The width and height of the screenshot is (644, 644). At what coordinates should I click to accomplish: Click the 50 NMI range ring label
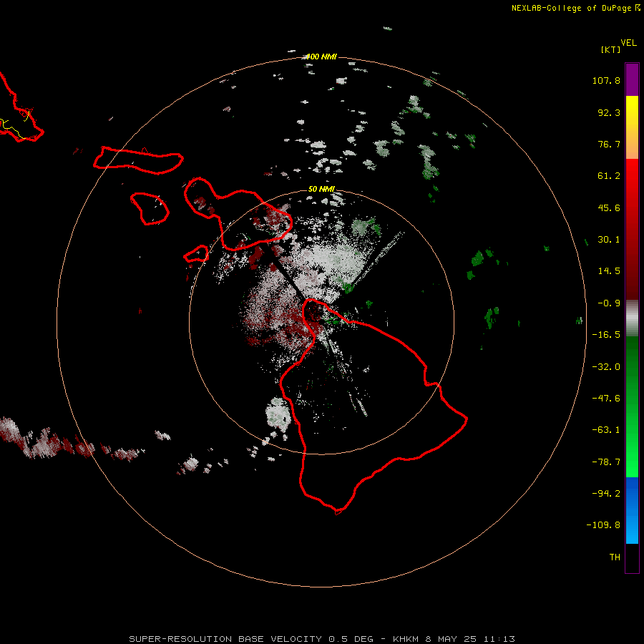tap(321, 189)
